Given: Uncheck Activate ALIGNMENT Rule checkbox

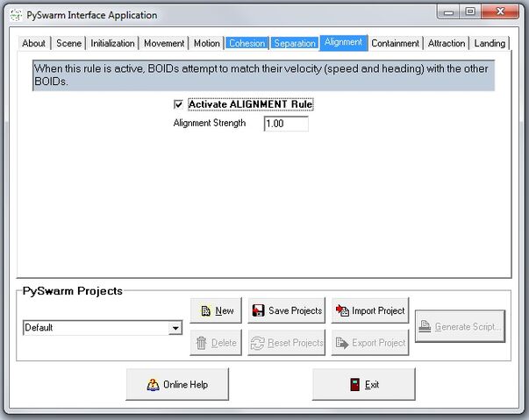Looking at the screenshot, I should pyautogui.click(x=178, y=104).
